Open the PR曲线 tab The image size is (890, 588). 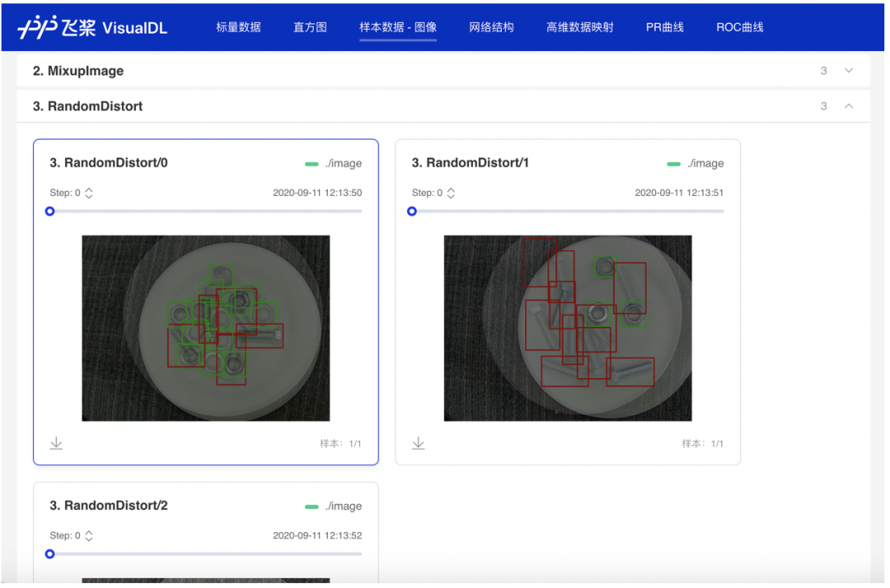(665, 27)
